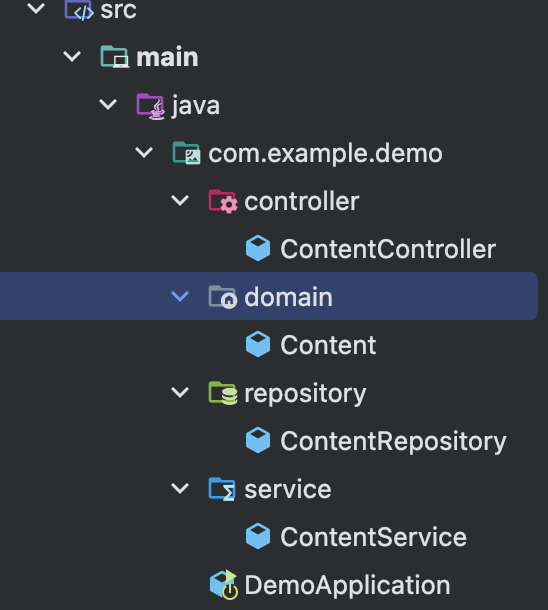Select the Content class under domain
Viewport: 548px width, 610px height.
coord(328,345)
